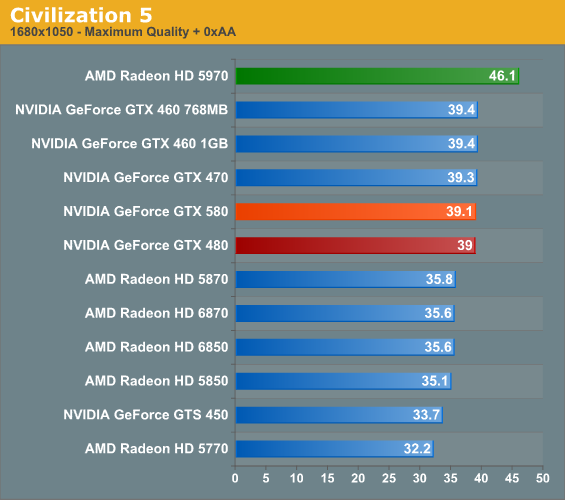
Task: Click the value "33.7"
Action: coord(426,415)
